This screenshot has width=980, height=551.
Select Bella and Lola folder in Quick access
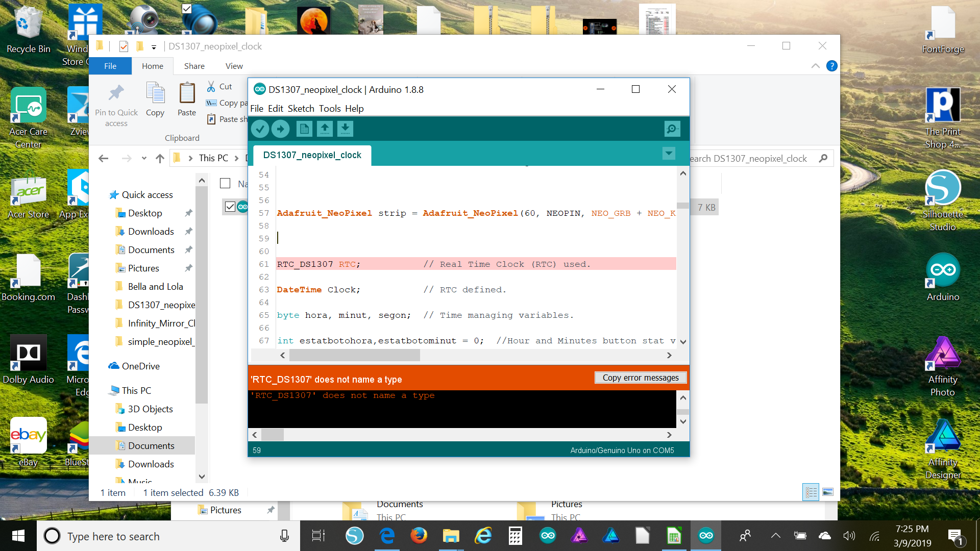155,287
